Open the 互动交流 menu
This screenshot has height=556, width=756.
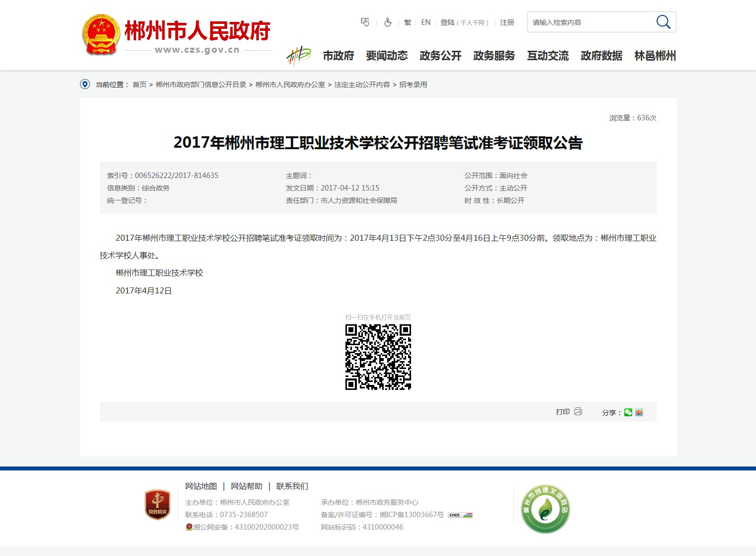[x=548, y=56]
